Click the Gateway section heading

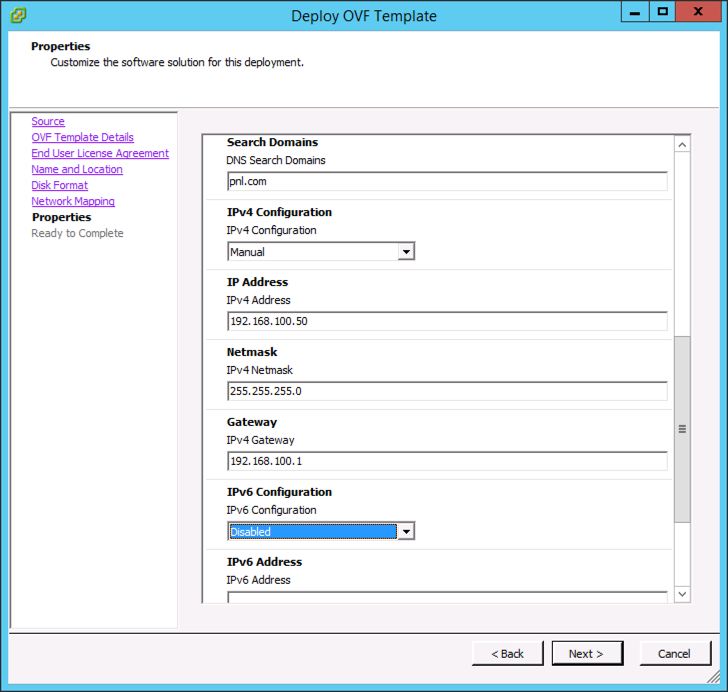point(252,422)
